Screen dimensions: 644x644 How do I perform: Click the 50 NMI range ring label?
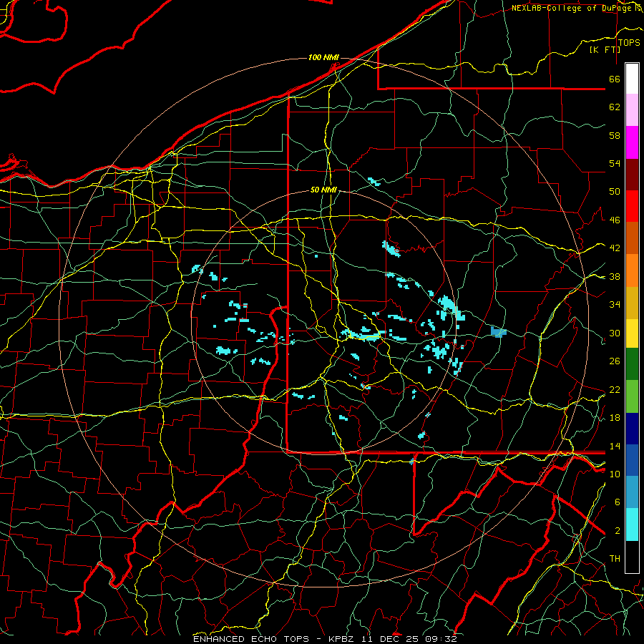pos(323,190)
